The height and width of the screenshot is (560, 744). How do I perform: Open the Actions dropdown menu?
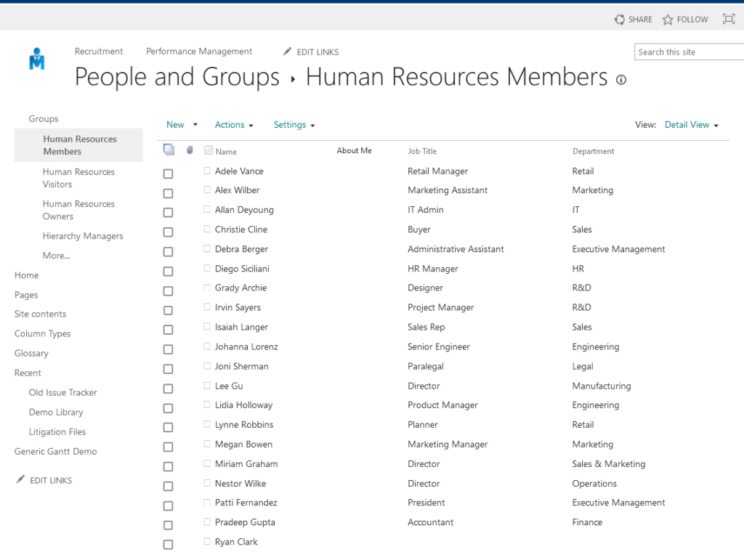tap(234, 125)
